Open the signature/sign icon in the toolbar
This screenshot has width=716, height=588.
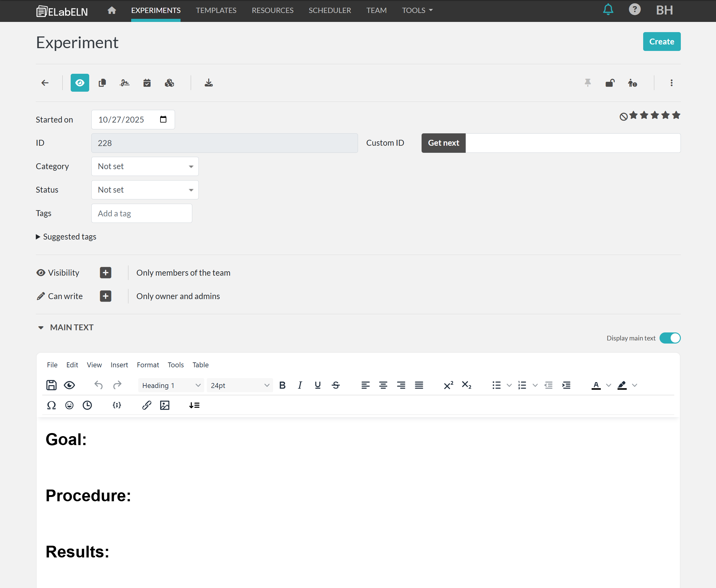125,83
